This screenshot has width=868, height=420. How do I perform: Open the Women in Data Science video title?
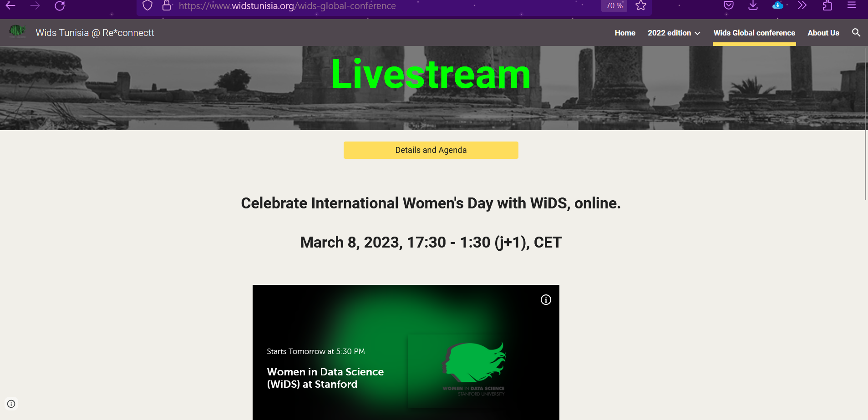tap(325, 378)
